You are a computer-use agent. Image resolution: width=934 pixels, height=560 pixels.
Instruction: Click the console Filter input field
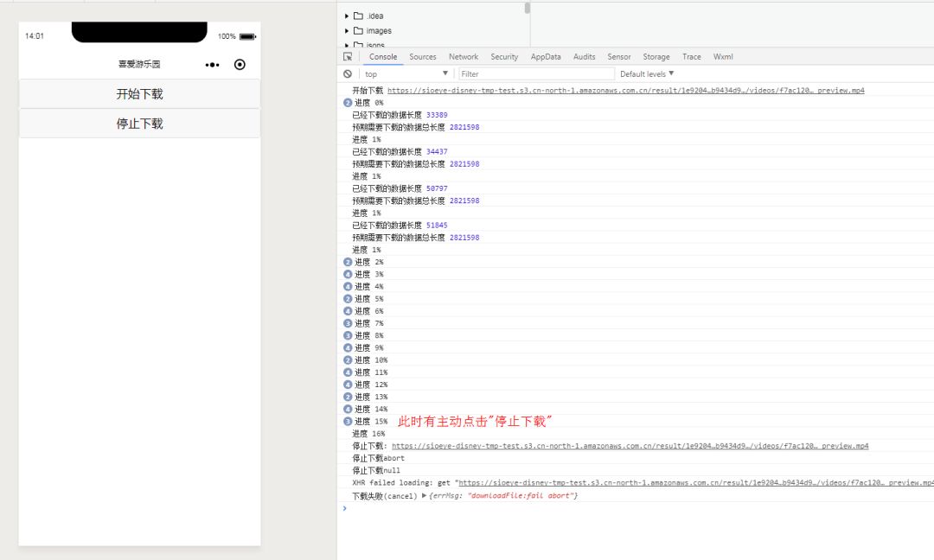(x=536, y=73)
